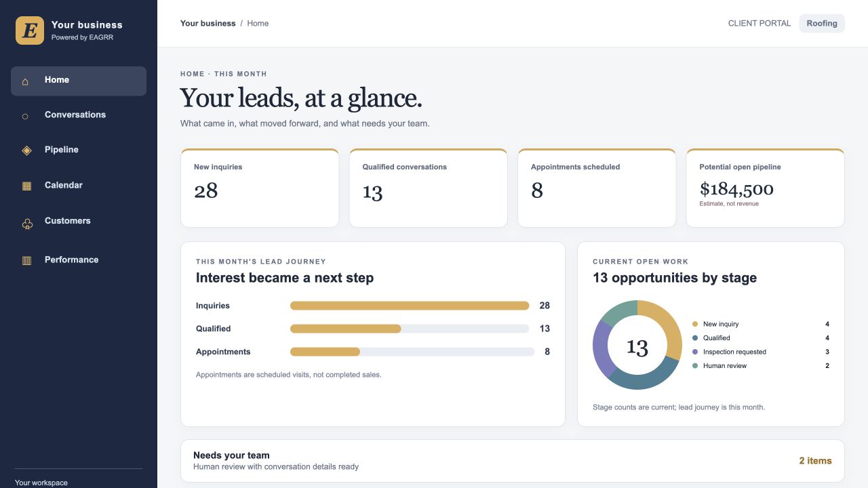
Task: Click the Calendar grid icon
Action: 26,186
